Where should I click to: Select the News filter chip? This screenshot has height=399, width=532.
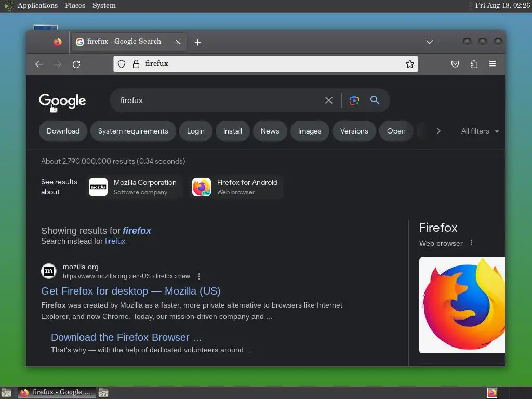270,131
